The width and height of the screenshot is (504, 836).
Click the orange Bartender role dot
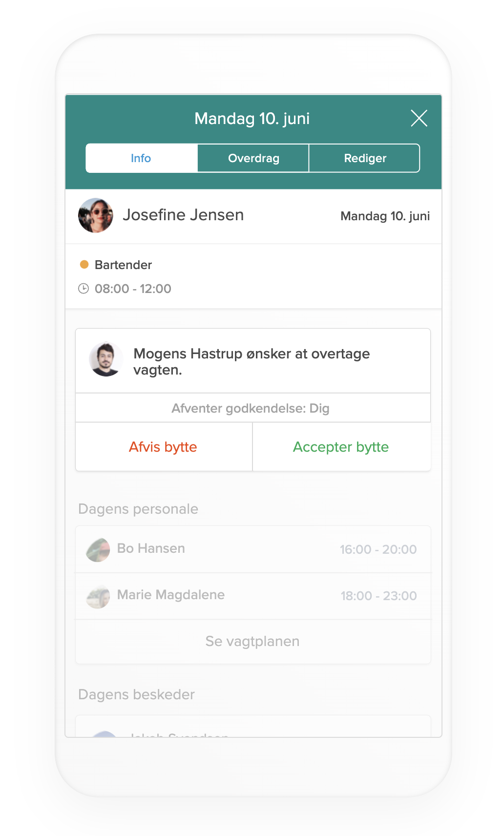84,265
